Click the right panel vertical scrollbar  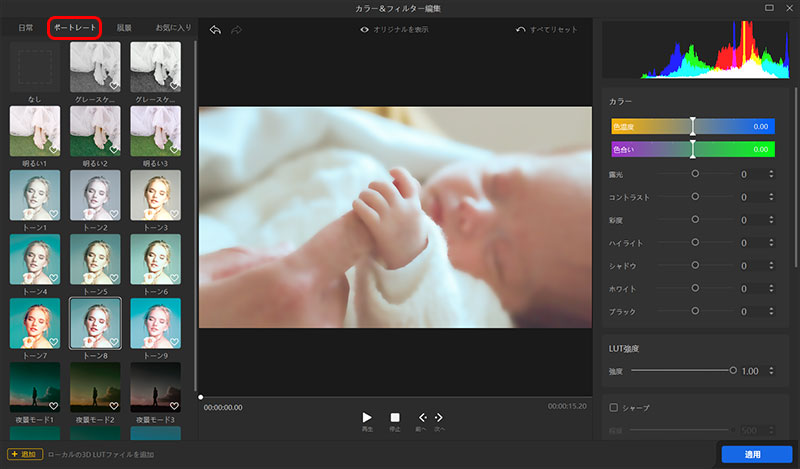pyautogui.click(x=796, y=177)
